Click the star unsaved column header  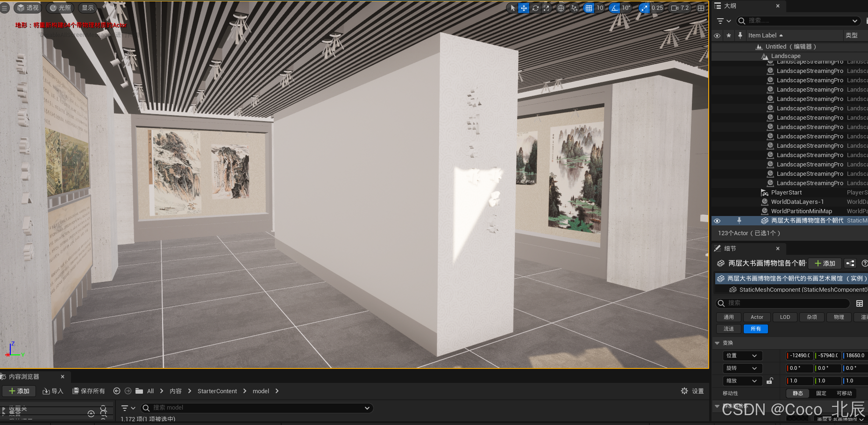pos(728,36)
